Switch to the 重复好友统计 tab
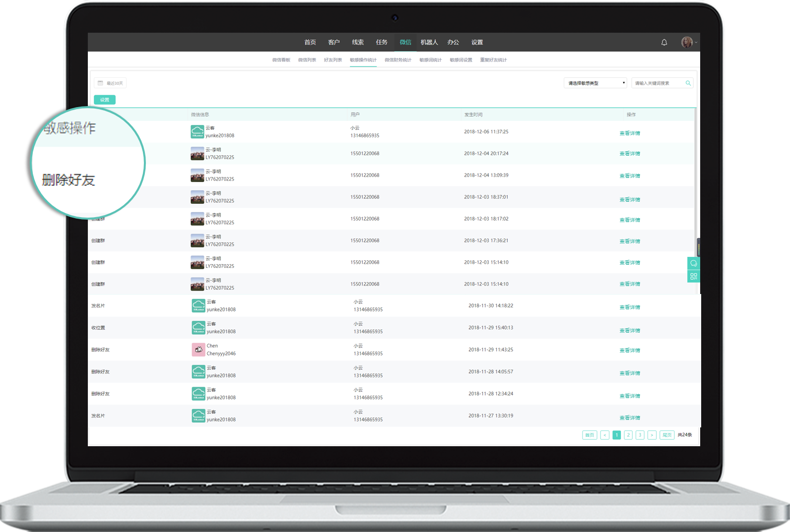The height and width of the screenshot is (532, 790). click(x=493, y=60)
